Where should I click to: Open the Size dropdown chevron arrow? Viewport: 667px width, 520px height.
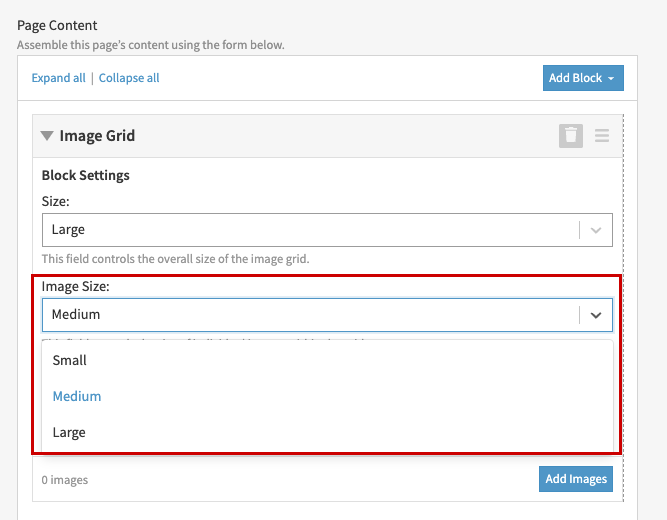click(596, 230)
